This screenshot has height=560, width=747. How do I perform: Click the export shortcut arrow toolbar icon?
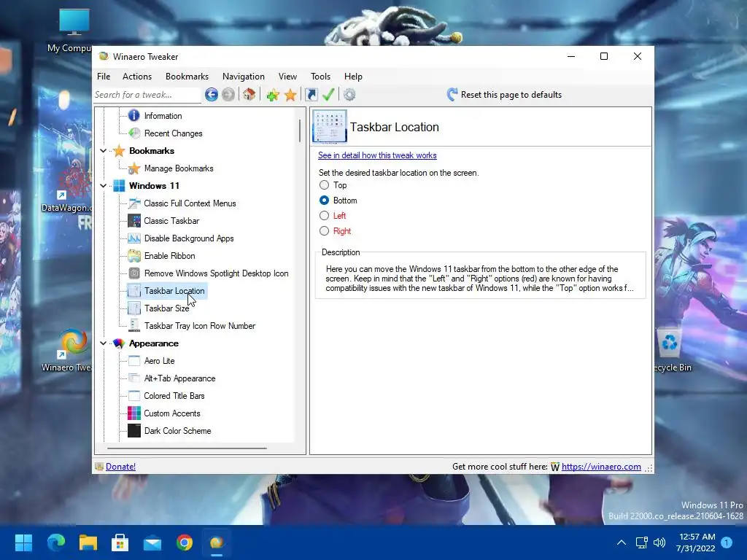point(311,95)
